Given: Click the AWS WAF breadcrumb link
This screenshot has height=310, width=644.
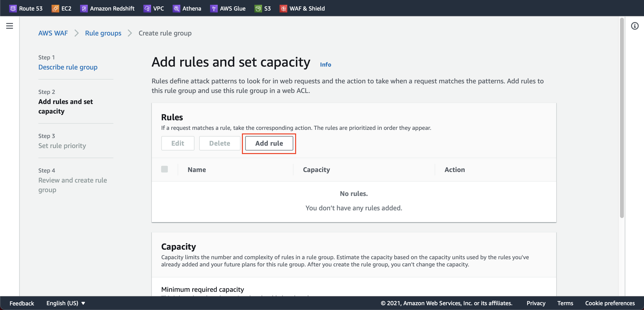Looking at the screenshot, I should (x=53, y=33).
